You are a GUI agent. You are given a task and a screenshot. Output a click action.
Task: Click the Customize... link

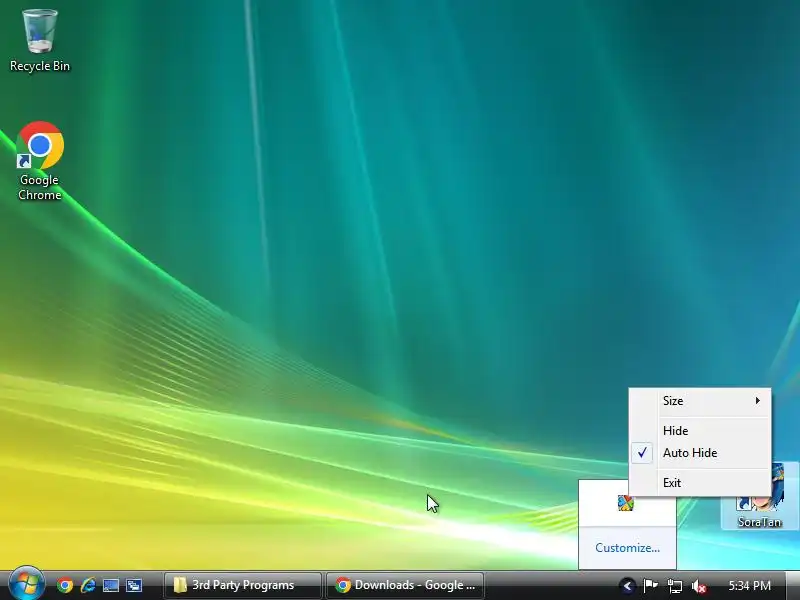[x=627, y=548]
